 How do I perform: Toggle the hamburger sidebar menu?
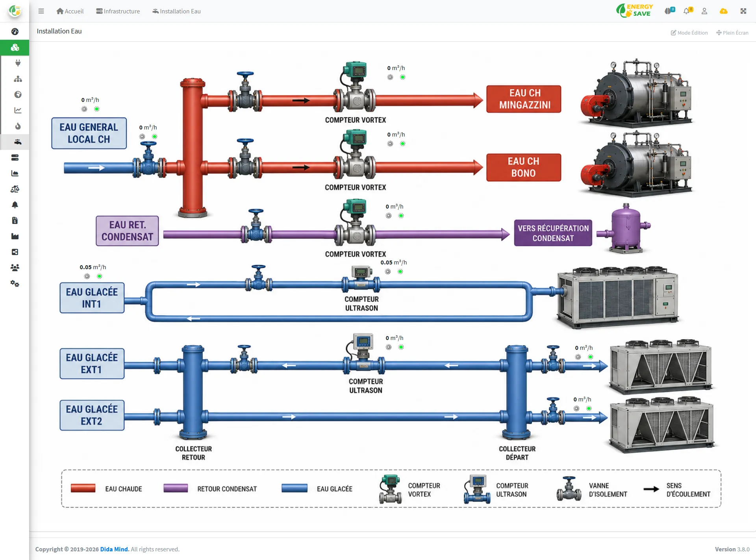pyautogui.click(x=41, y=11)
